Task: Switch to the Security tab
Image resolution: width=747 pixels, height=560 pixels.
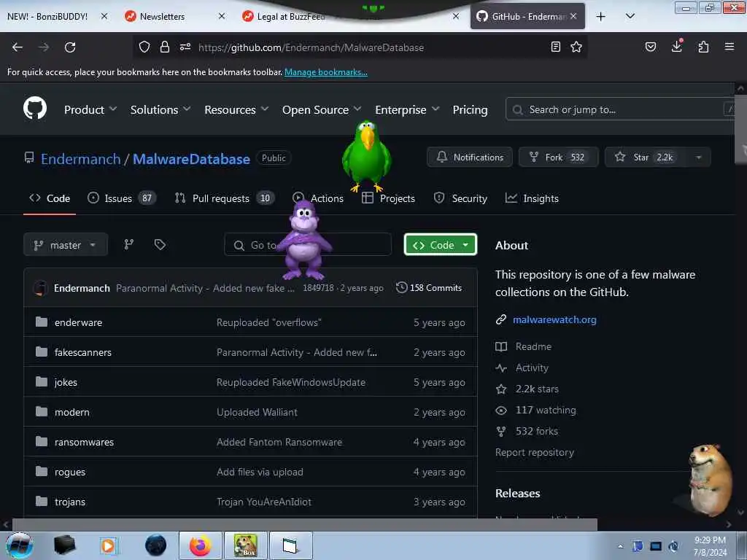Action: (460, 198)
